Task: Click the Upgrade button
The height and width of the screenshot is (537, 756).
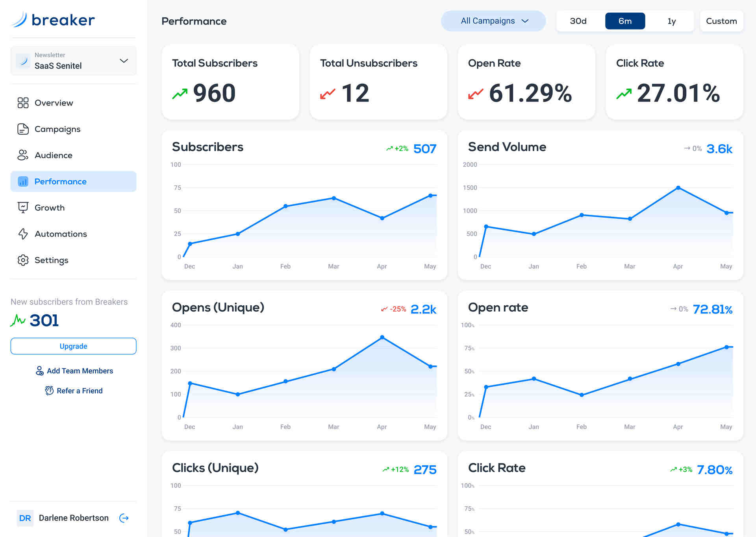Action: click(73, 346)
